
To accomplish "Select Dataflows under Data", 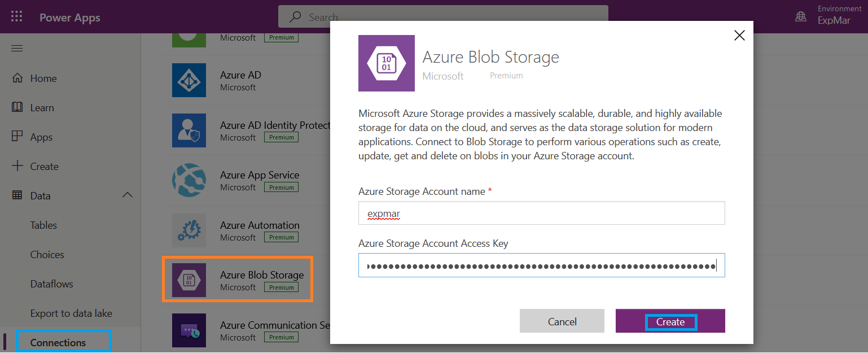I will pos(51,284).
